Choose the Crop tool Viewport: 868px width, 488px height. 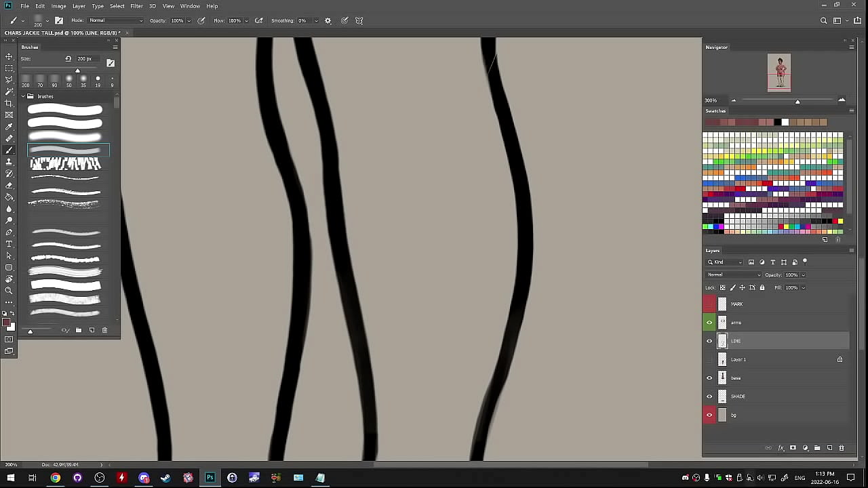9,103
